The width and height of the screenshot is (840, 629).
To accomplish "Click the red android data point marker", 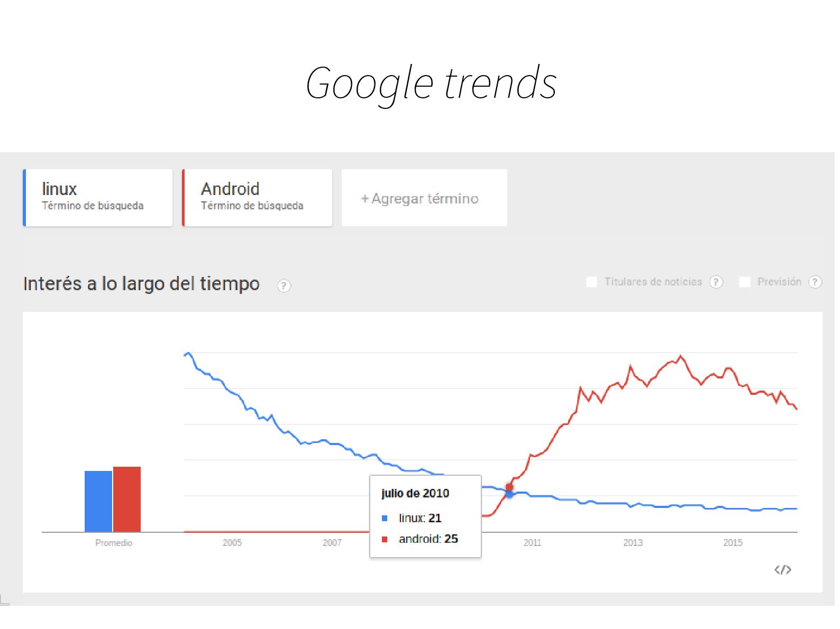I will [x=509, y=487].
